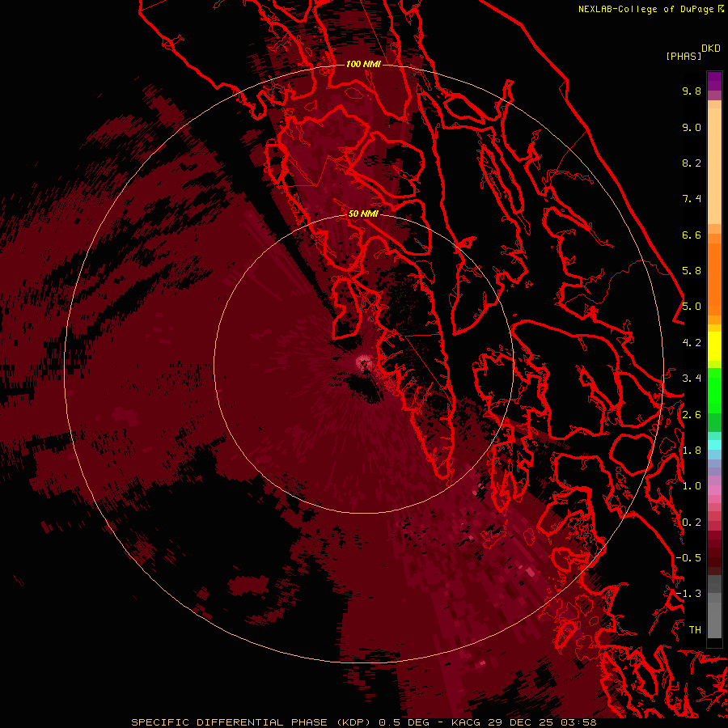Click the 5.0 scale value
728x728 pixels.
[692, 307]
